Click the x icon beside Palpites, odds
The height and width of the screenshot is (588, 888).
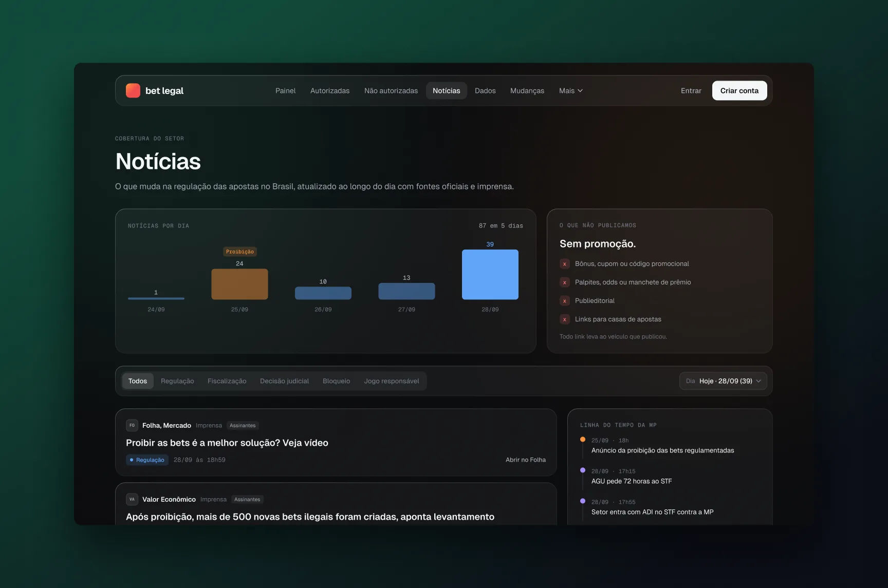coord(565,282)
